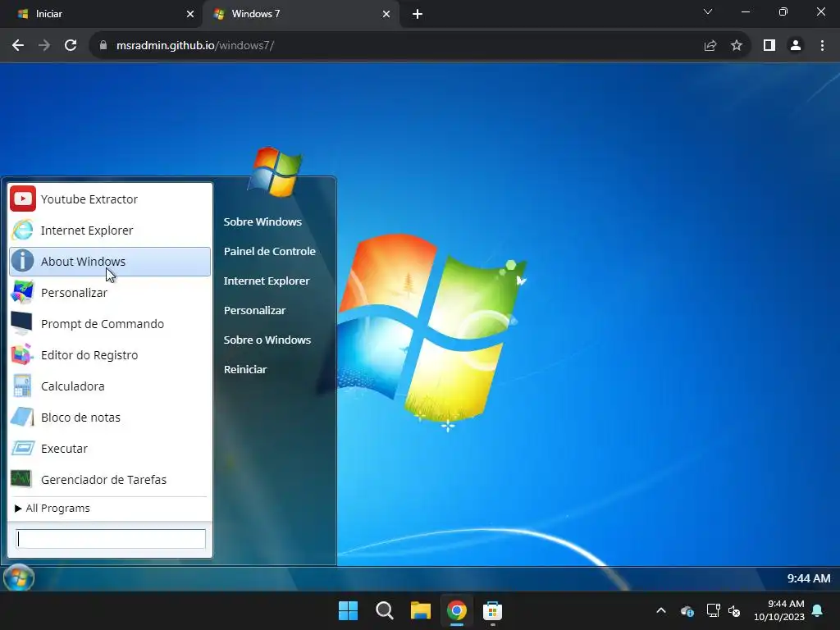840x630 pixels.
Task: Reload the page with refresh icon
Action: [x=71, y=46]
